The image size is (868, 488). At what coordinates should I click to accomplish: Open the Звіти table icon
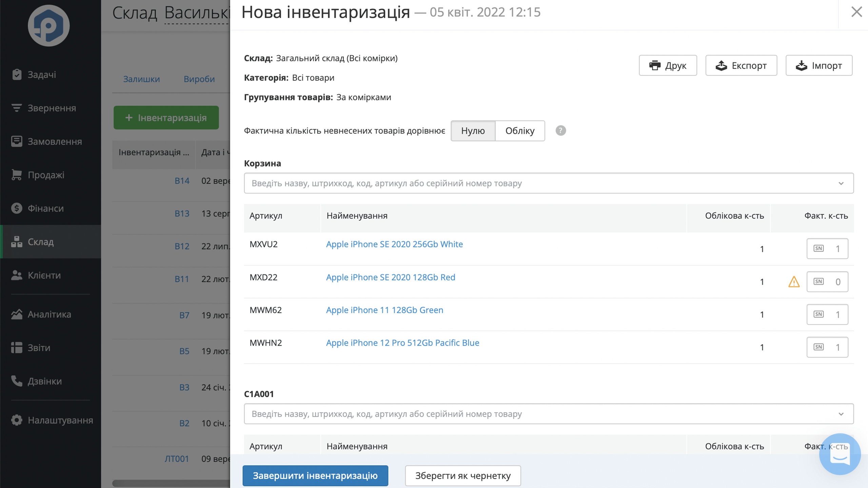coord(17,347)
